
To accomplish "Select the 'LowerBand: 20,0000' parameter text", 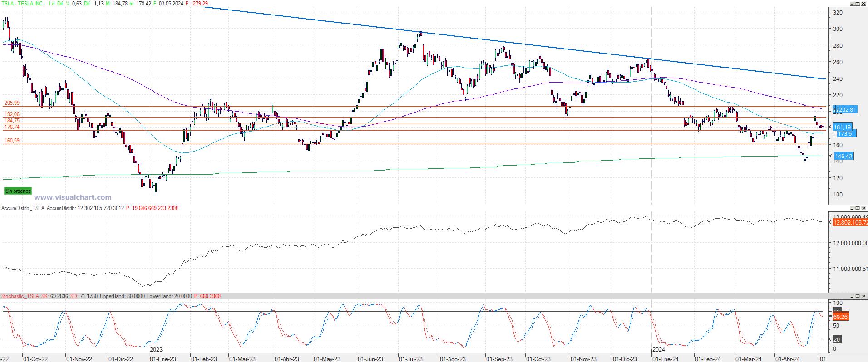I will 170,296.
